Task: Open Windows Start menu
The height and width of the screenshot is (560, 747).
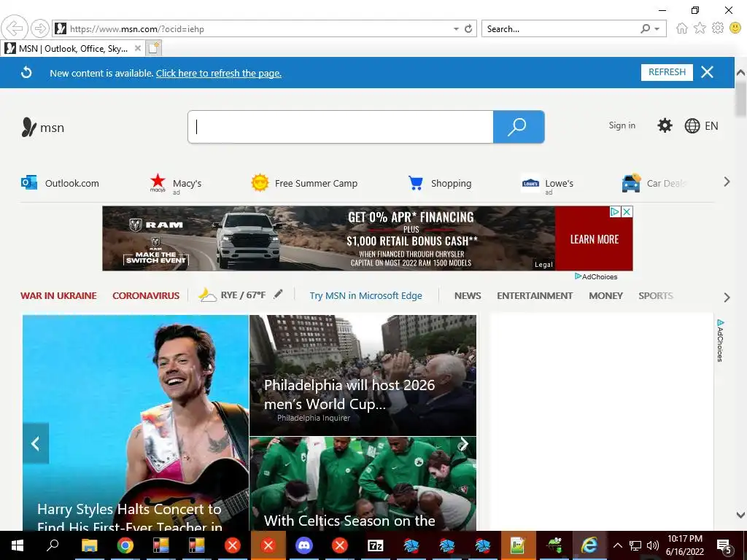Action: click(x=18, y=545)
